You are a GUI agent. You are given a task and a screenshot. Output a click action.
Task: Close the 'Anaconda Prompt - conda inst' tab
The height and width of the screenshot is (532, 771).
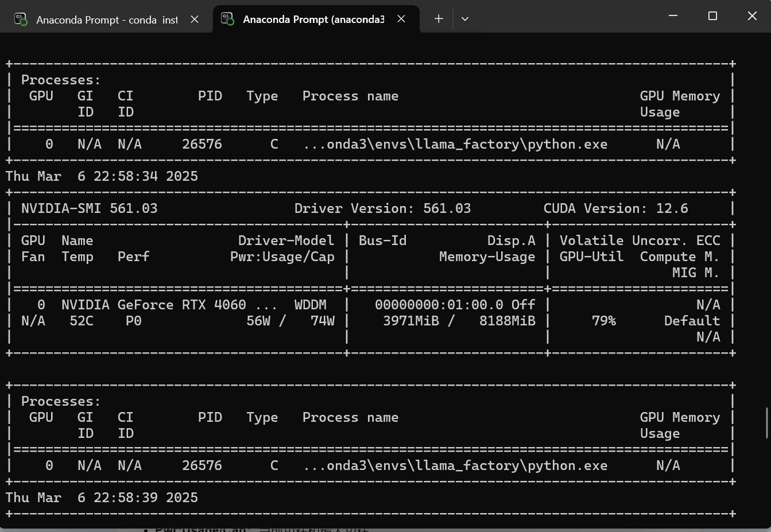(195, 20)
